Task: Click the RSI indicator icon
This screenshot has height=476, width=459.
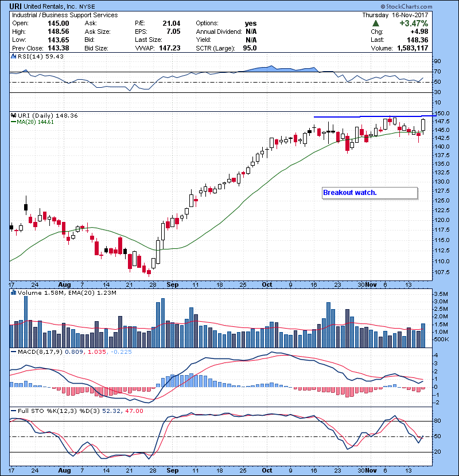Action: [x=13, y=56]
